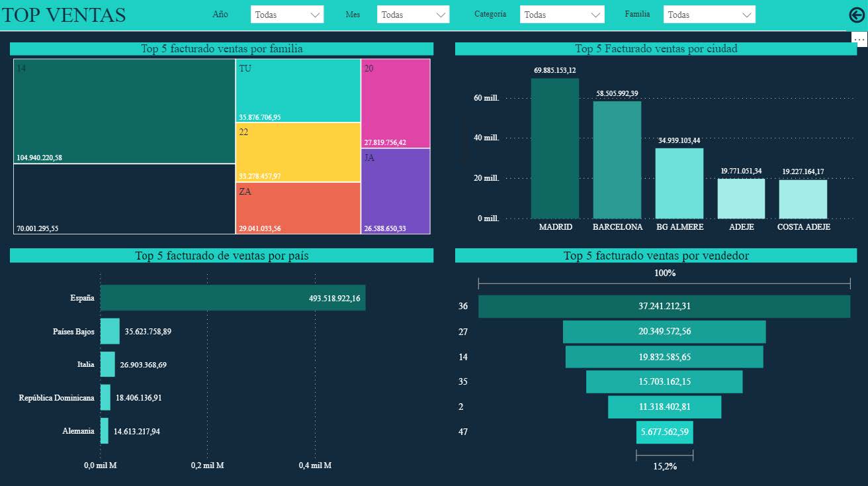
Task: Open the more options ellipsis menu
Action: pos(859,40)
